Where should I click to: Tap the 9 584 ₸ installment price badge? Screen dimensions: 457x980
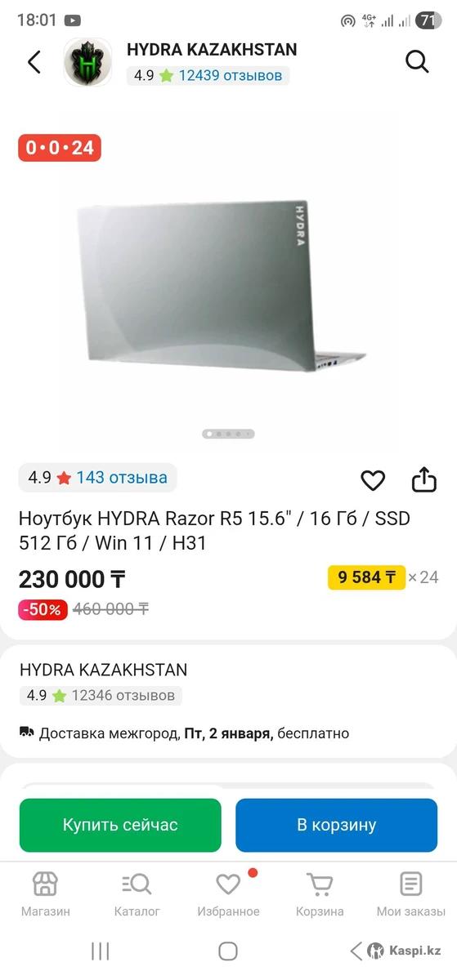[366, 577]
